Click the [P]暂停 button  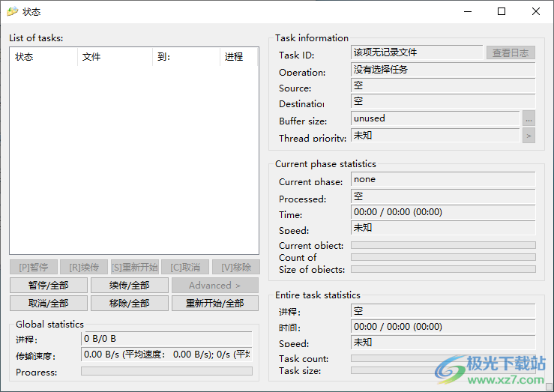(34, 267)
